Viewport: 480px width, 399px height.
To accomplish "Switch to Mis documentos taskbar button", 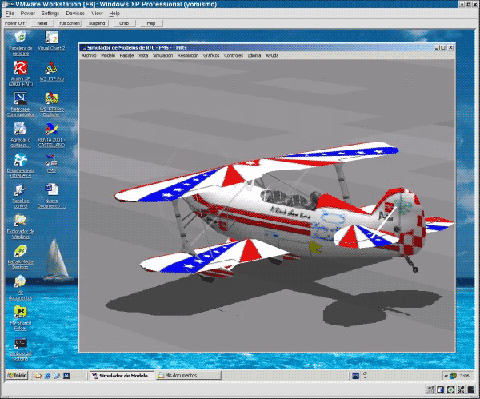I will tap(188, 375).
